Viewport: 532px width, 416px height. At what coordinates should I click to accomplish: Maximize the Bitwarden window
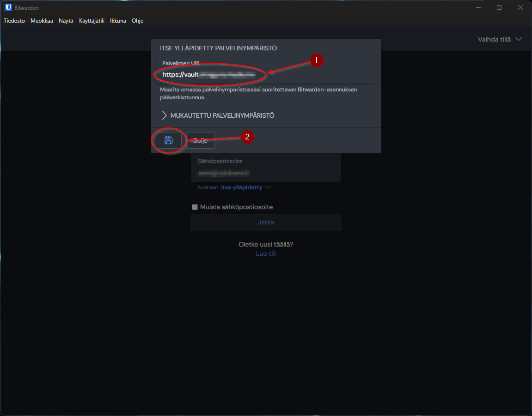click(499, 7)
